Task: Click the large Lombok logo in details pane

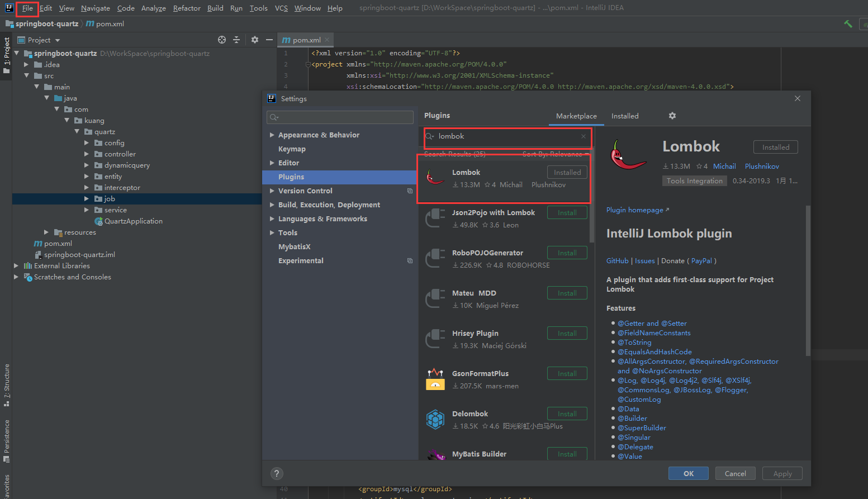Action: tap(628, 155)
